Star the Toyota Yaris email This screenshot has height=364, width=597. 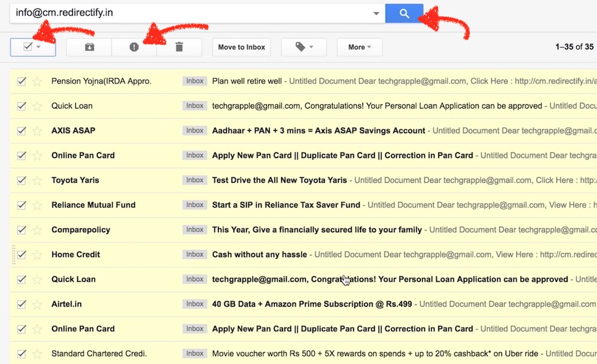37,180
